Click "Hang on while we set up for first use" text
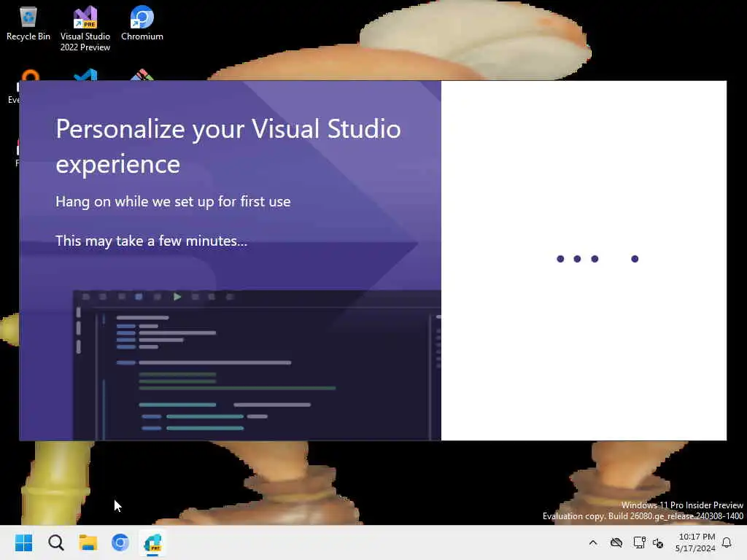The width and height of the screenshot is (747, 560). 173,201
